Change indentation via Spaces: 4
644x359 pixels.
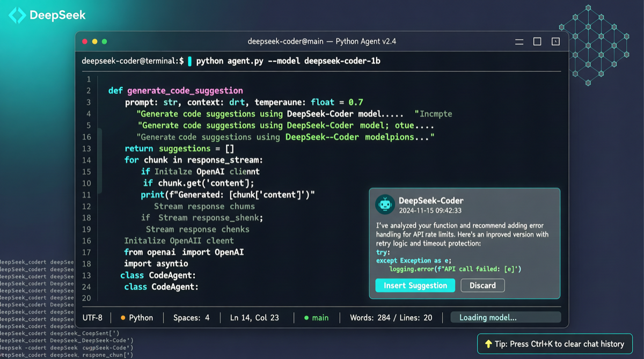[x=191, y=318]
